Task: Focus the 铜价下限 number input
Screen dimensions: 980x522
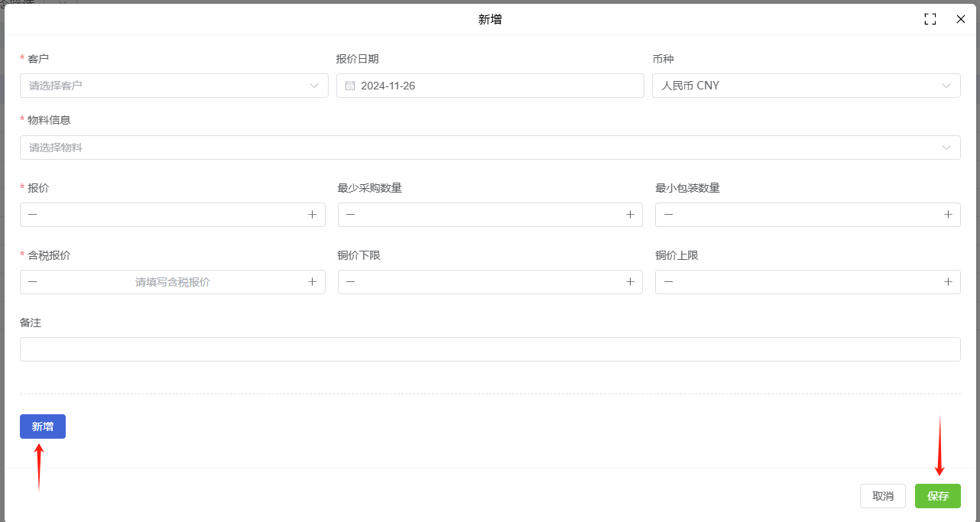Action: pos(490,282)
